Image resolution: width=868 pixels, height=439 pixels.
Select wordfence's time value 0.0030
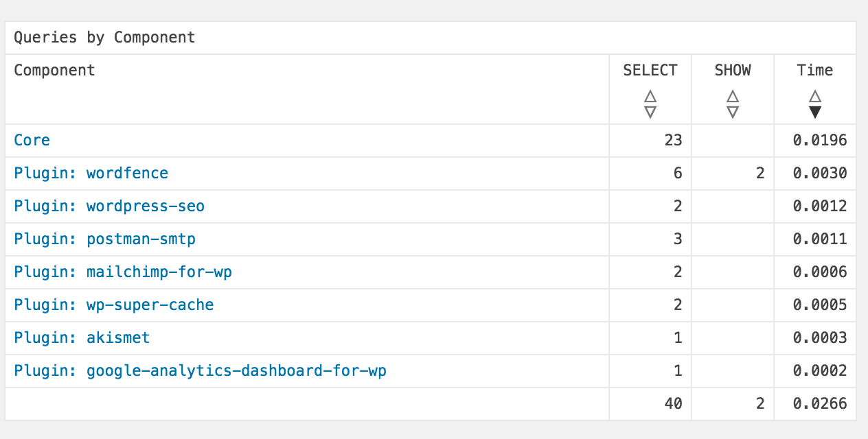coord(820,174)
